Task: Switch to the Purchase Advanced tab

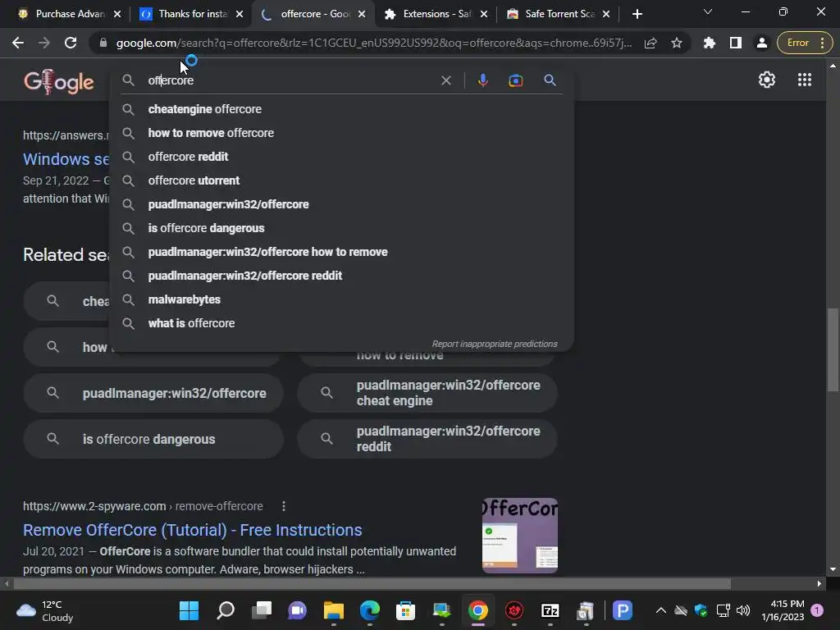Action: coord(69,14)
